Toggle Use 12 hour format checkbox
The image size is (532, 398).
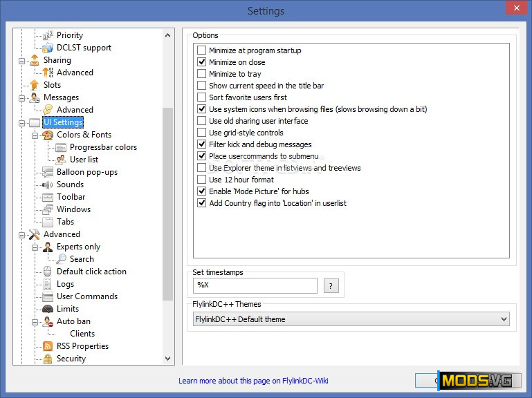(202, 180)
